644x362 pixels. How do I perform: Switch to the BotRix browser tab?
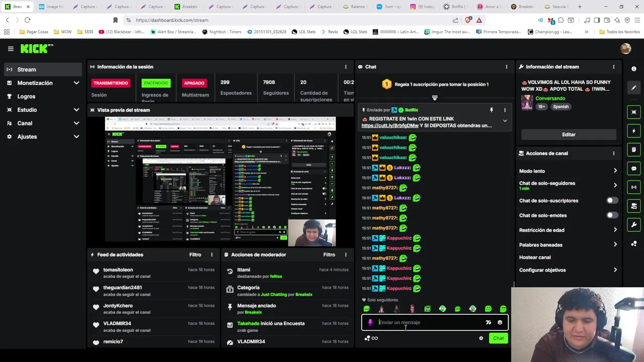(457, 7)
